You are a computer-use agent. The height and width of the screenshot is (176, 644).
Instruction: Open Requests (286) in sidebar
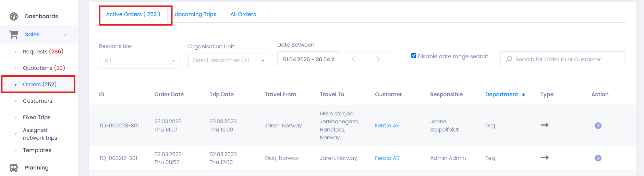pyautogui.click(x=43, y=51)
